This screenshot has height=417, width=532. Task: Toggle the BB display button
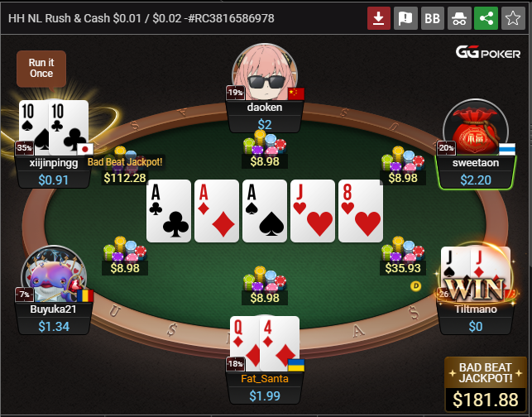click(x=432, y=18)
